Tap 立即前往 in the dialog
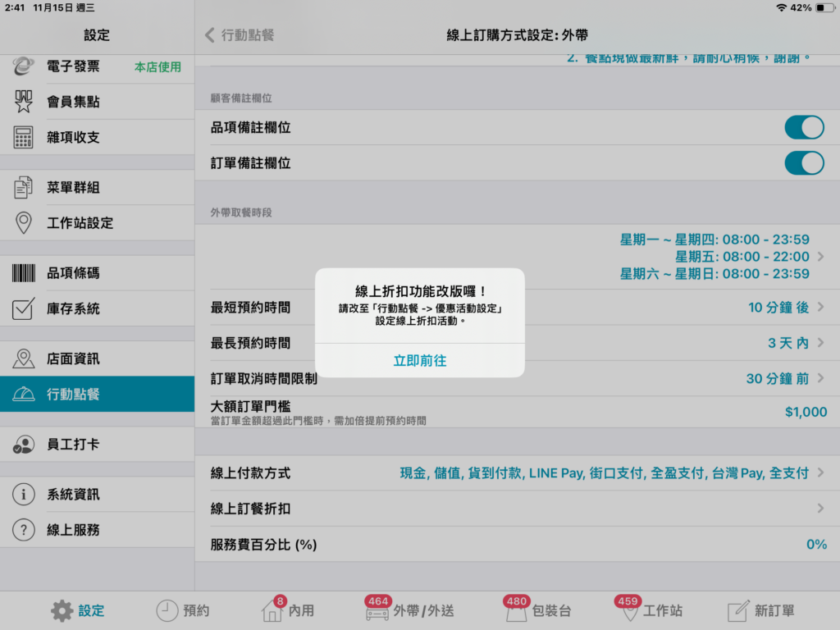 tap(420, 361)
